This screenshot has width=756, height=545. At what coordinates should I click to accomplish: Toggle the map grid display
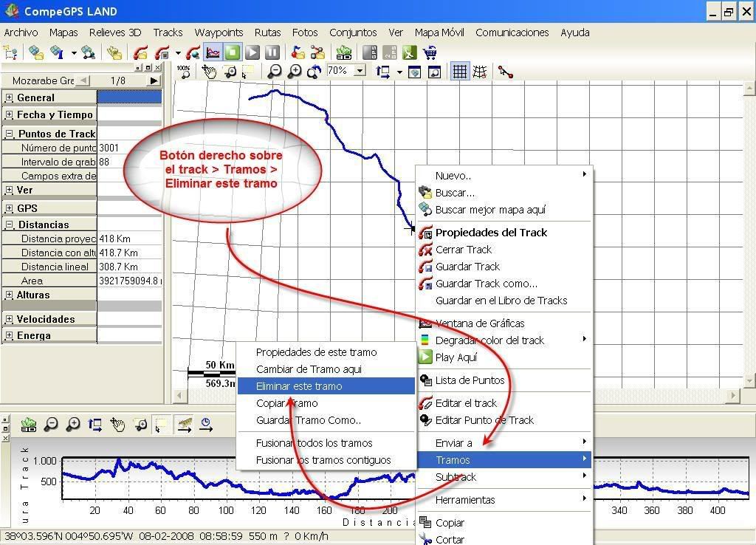point(459,72)
